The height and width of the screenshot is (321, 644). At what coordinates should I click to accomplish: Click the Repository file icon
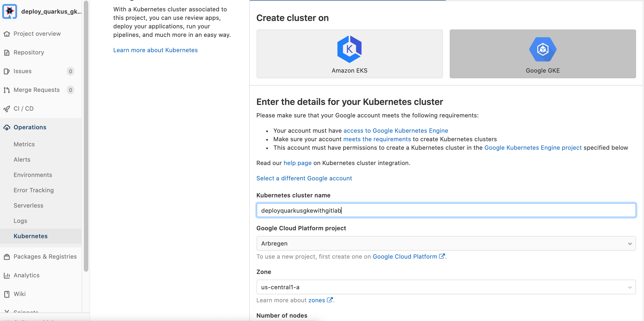[7, 52]
